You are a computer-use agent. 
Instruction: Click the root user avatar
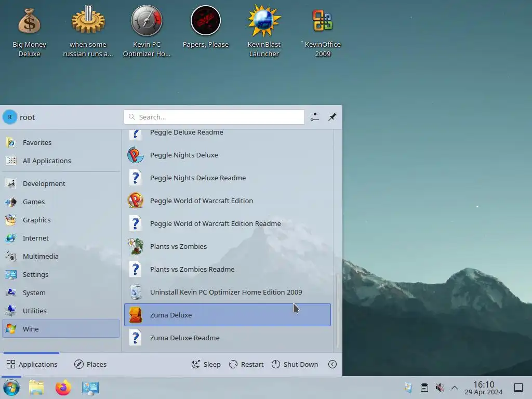coord(9,117)
